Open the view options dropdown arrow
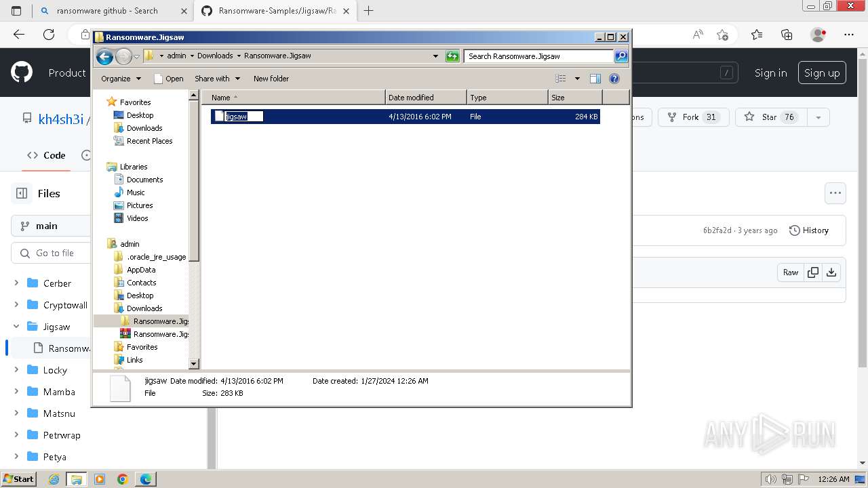 click(x=577, y=79)
